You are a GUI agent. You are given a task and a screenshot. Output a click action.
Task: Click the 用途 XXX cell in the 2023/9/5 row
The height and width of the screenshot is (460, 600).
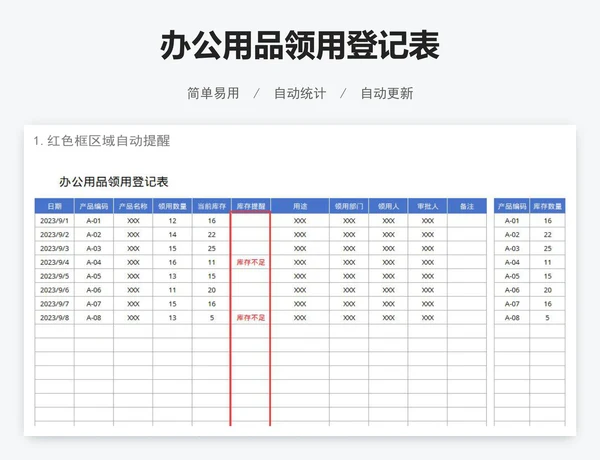point(300,276)
